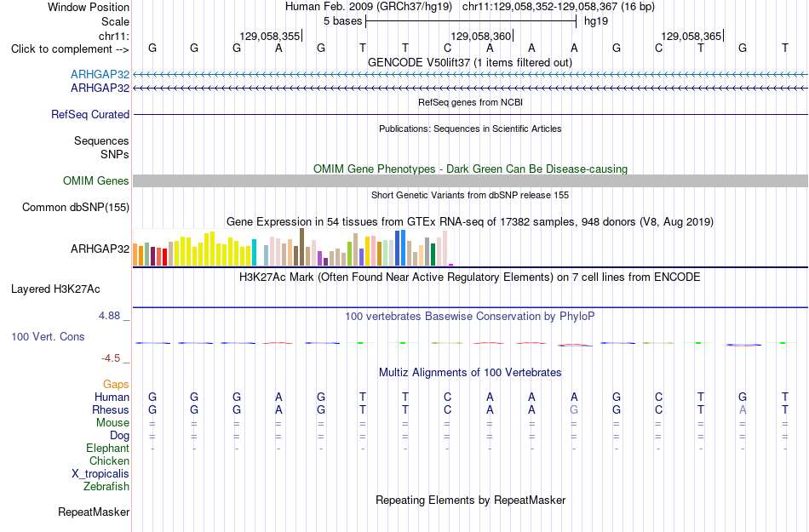Click the dark green bar in the GTEx chart

(433, 255)
